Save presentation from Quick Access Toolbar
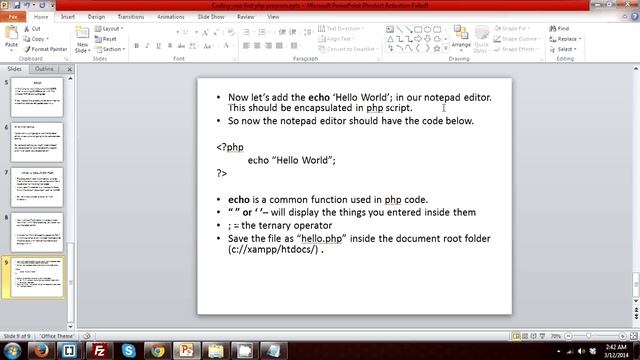 tap(17, 5)
